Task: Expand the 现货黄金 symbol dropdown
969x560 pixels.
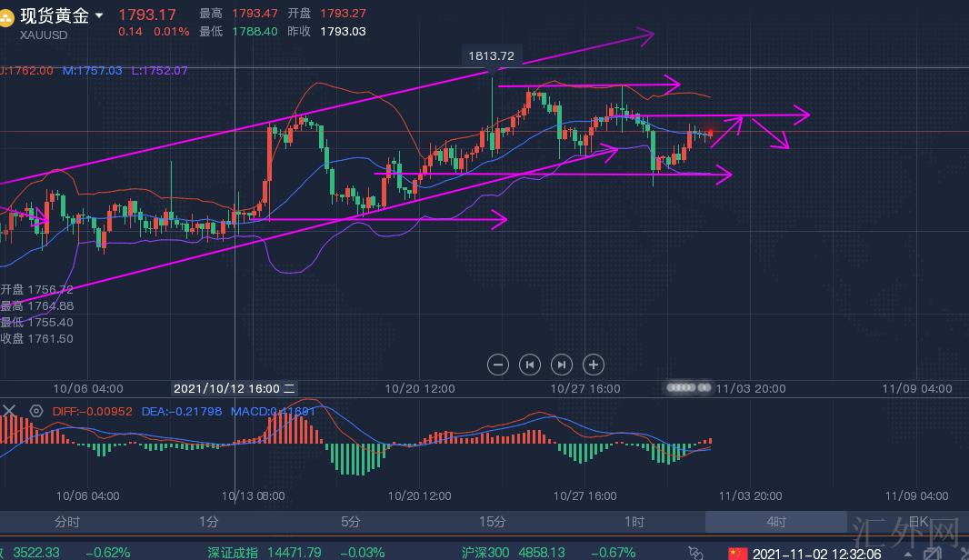Action: [98, 15]
